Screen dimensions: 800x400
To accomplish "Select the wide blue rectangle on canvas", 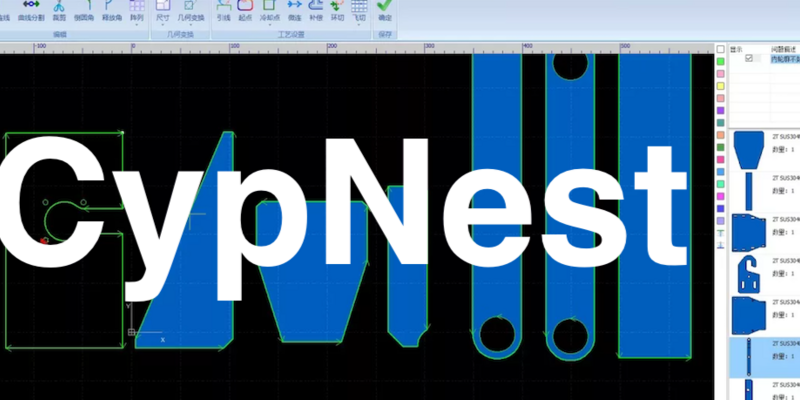I will point(655,206).
